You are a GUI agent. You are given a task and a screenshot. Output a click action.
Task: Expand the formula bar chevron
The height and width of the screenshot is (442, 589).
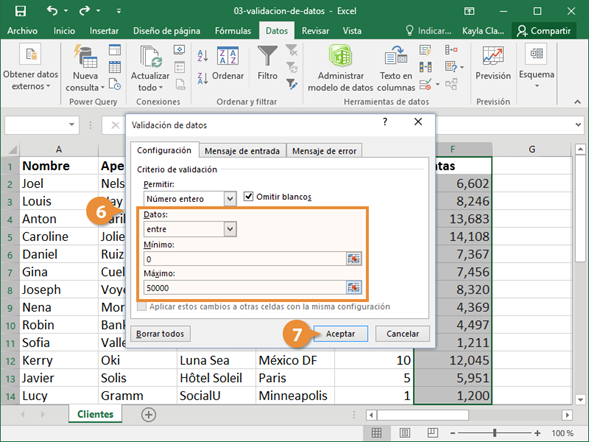[x=578, y=124]
